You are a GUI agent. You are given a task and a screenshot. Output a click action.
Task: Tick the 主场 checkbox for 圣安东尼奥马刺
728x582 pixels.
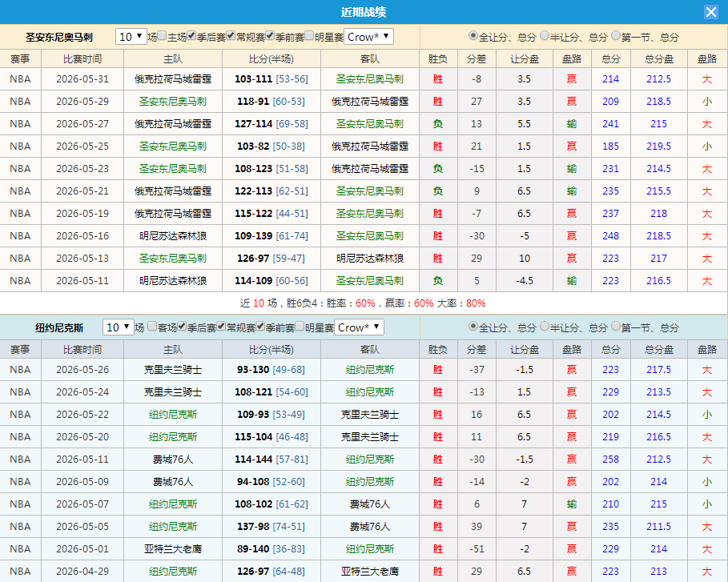162,36
